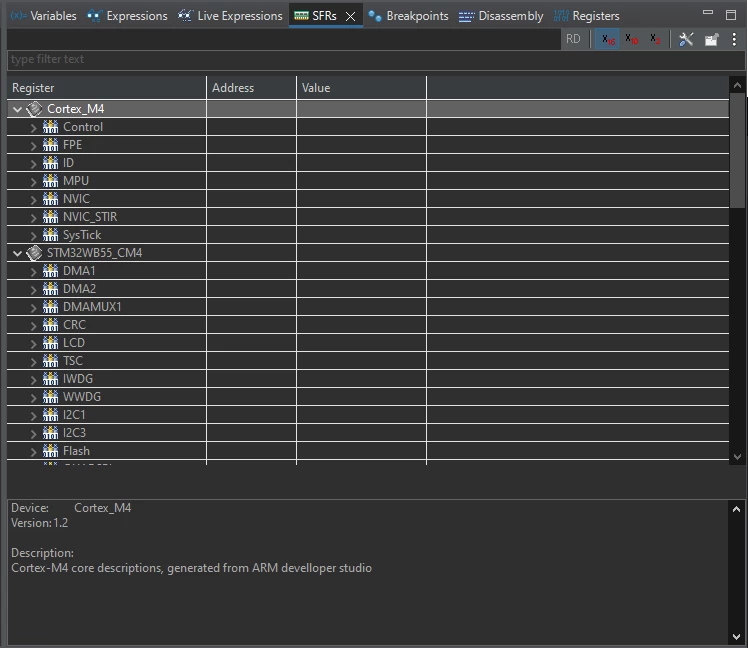Minimize the SFRs view panel
This screenshot has width=748, height=648.
pyautogui.click(x=708, y=13)
